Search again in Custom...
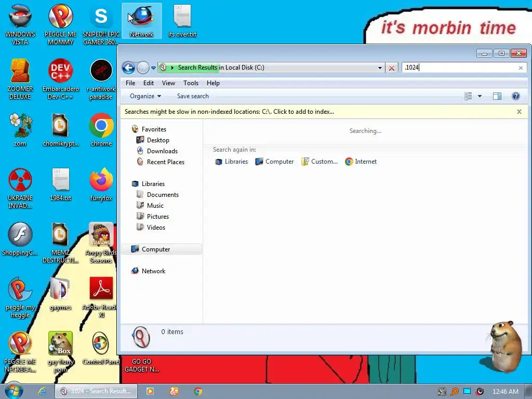This screenshot has height=399, width=532. [320, 162]
